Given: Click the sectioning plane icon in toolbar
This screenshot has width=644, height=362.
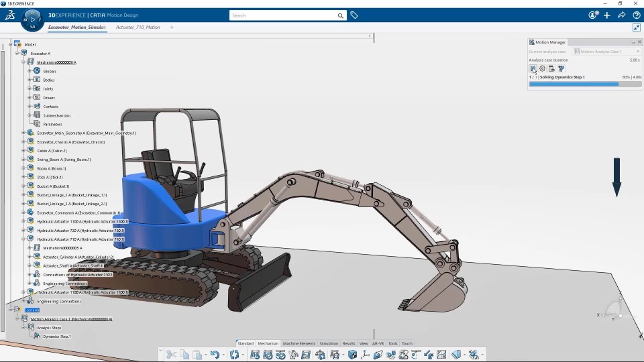Looking at the screenshot, I should point(456,355).
